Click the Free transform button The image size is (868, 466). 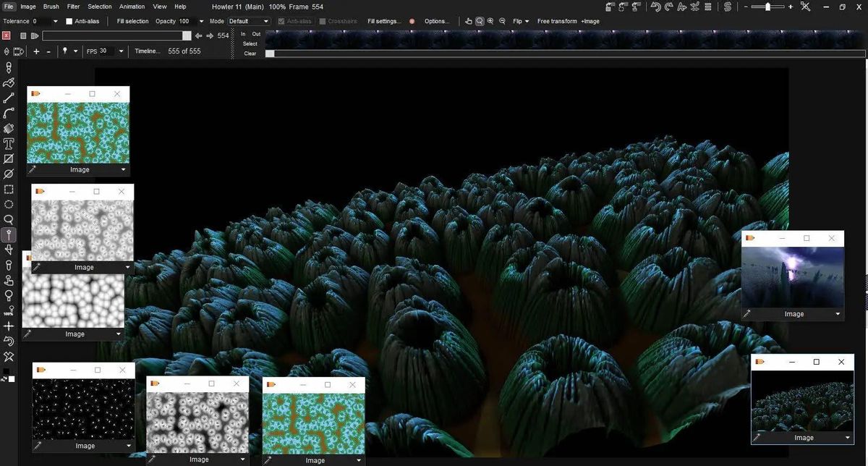(x=557, y=21)
